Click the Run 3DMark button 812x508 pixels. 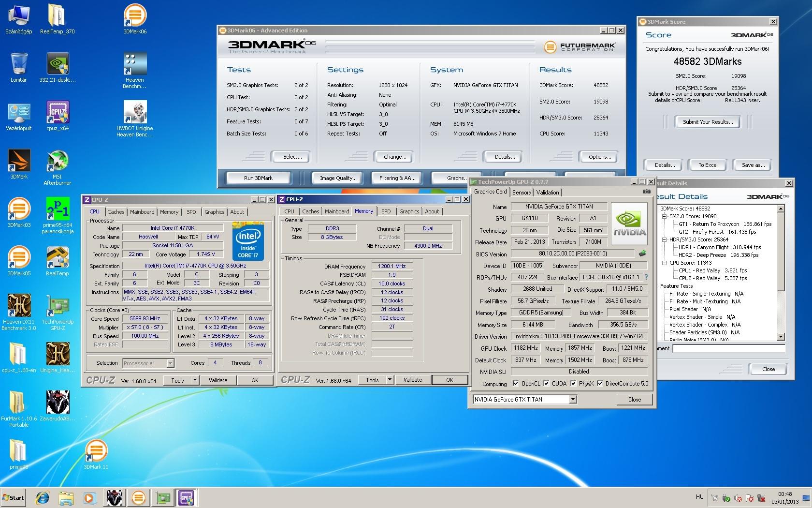258,178
